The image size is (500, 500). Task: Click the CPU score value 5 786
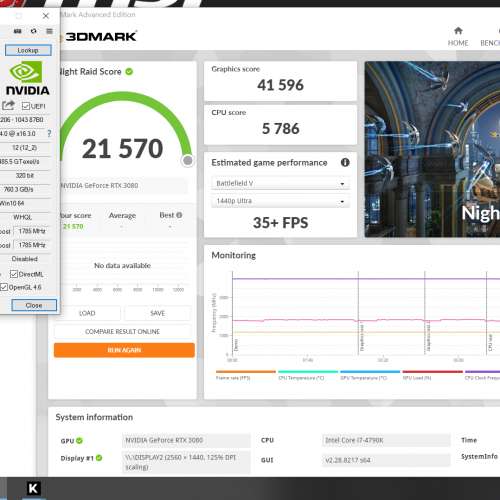click(280, 129)
